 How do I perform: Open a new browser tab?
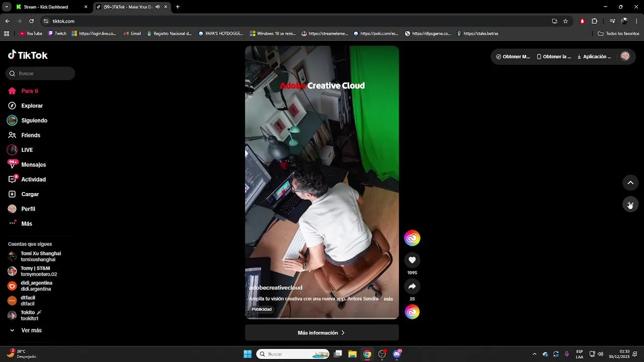(178, 7)
